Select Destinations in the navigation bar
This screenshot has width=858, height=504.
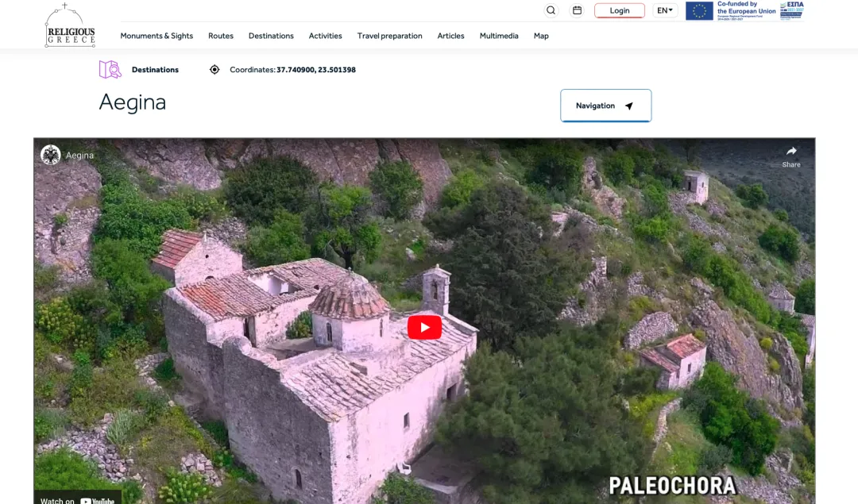(x=271, y=36)
